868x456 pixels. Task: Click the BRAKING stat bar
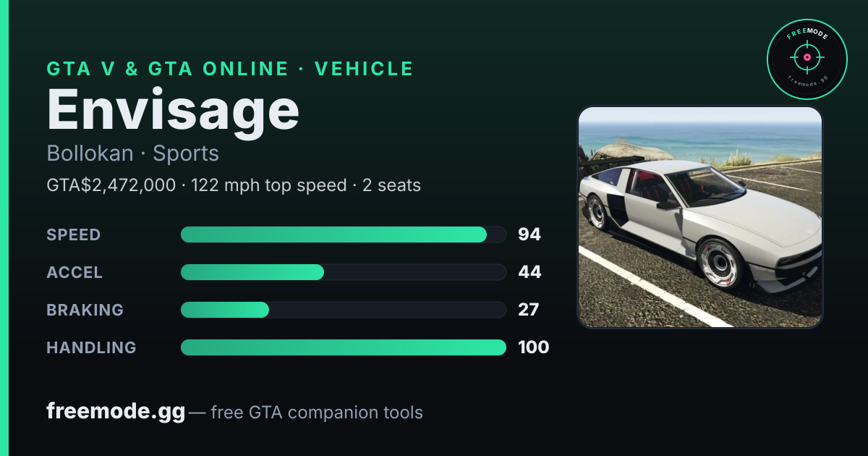click(343, 310)
